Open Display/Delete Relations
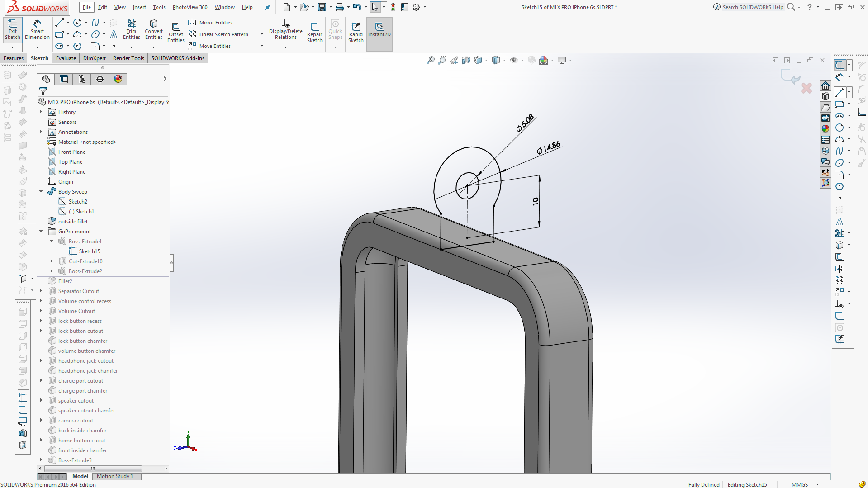This screenshot has width=868, height=488. (x=285, y=30)
